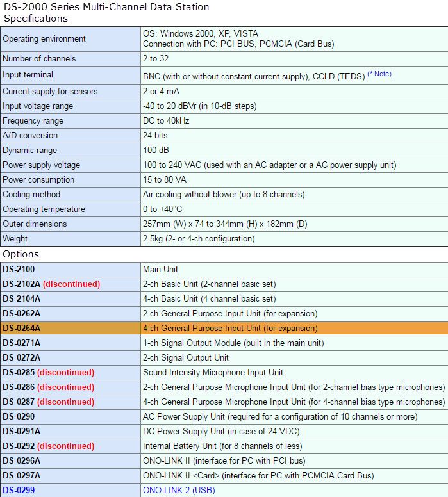This screenshot has height=497, width=448.
Task: Click 'DC Power Supply Unit (in case of 24 VDC)'
Action: click(x=221, y=432)
